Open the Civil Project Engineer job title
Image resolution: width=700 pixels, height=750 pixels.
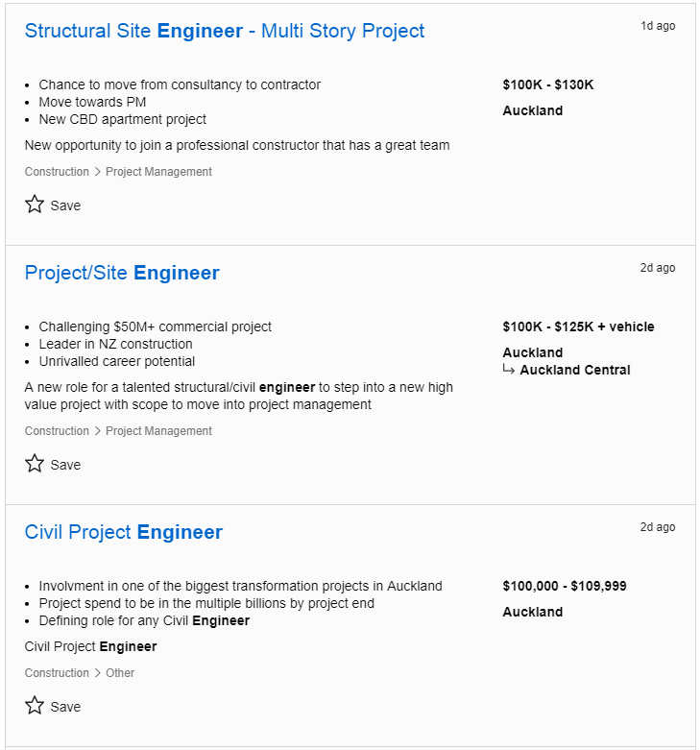point(123,532)
